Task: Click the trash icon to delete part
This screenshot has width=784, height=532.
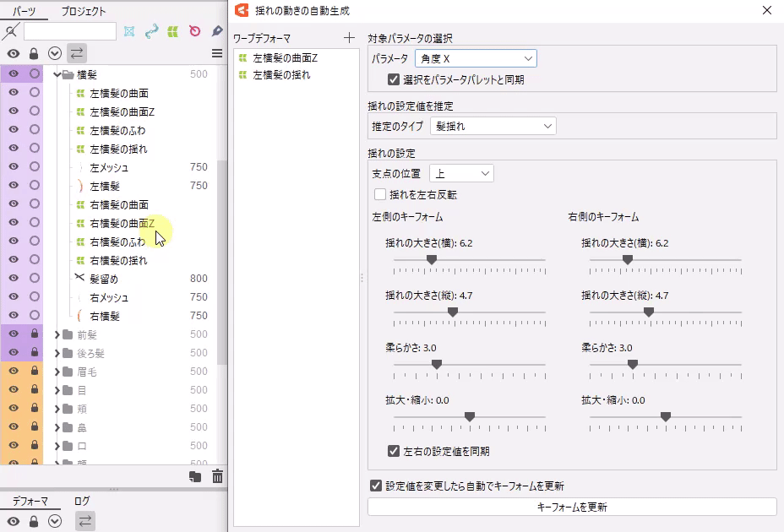Action: tap(217, 476)
